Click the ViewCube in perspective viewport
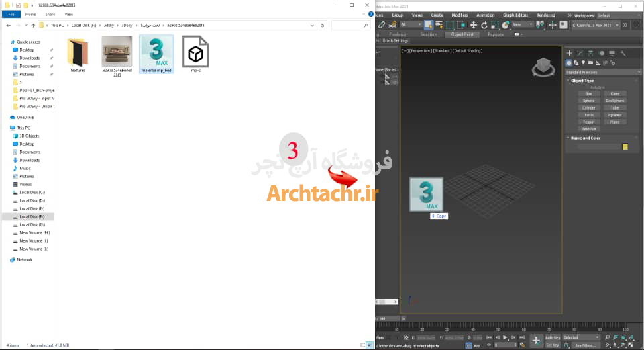This screenshot has height=350, width=644. point(543,67)
